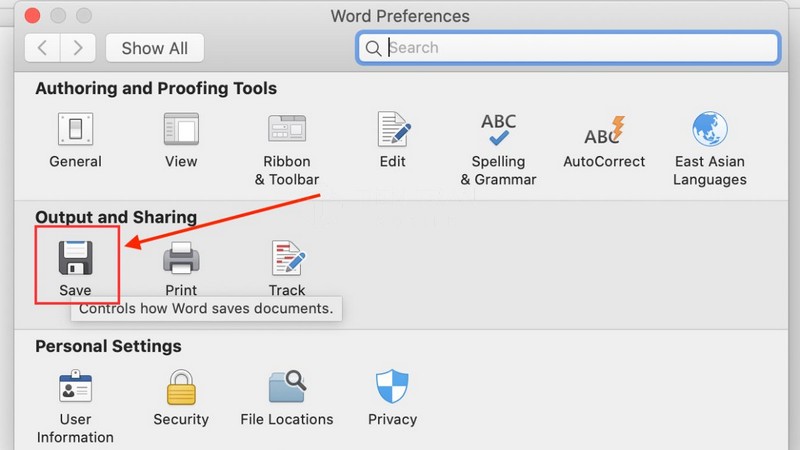Click the Save floppy disk icon
The image size is (800, 450).
(x=76, y=258)
